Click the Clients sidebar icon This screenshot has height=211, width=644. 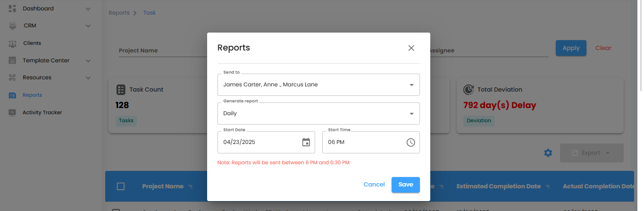(13, 43)
